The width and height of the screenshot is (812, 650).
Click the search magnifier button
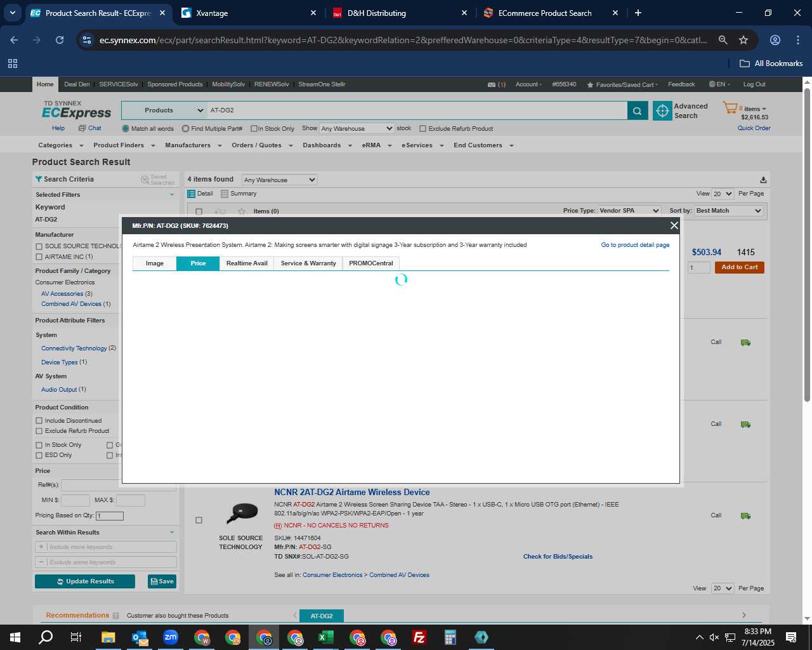pyautogui.click(x=637, y=110)
